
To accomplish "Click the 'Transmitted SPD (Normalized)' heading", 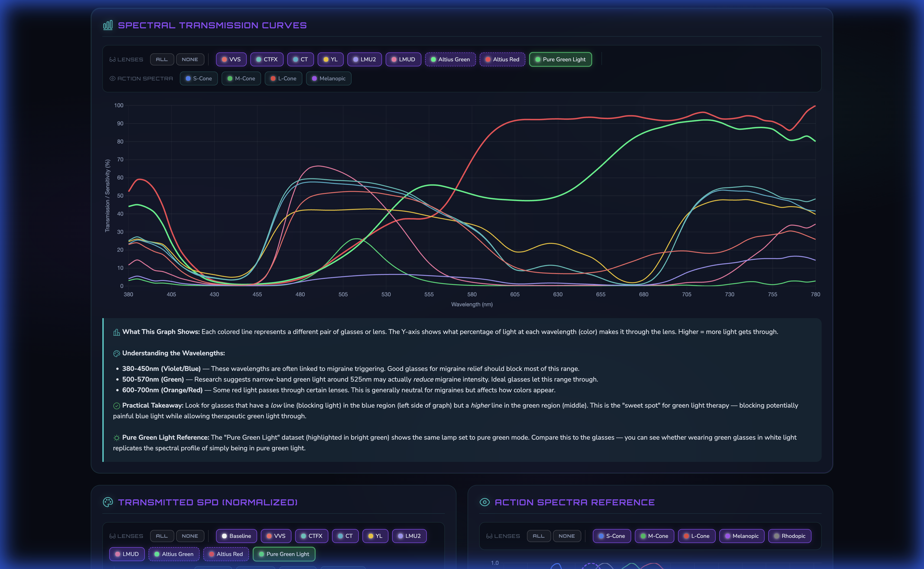I will 208,502.
